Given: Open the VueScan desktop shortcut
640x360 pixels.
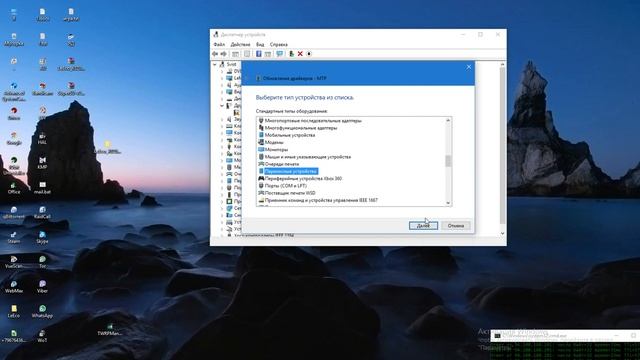Looking at the screenshot, I should pos(14,262).
